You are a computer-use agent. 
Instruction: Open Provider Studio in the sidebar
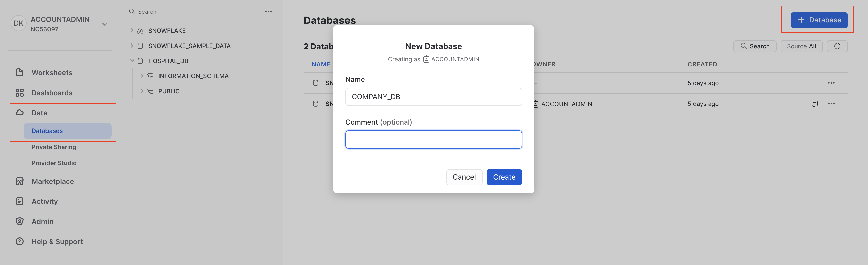point(54,163)
